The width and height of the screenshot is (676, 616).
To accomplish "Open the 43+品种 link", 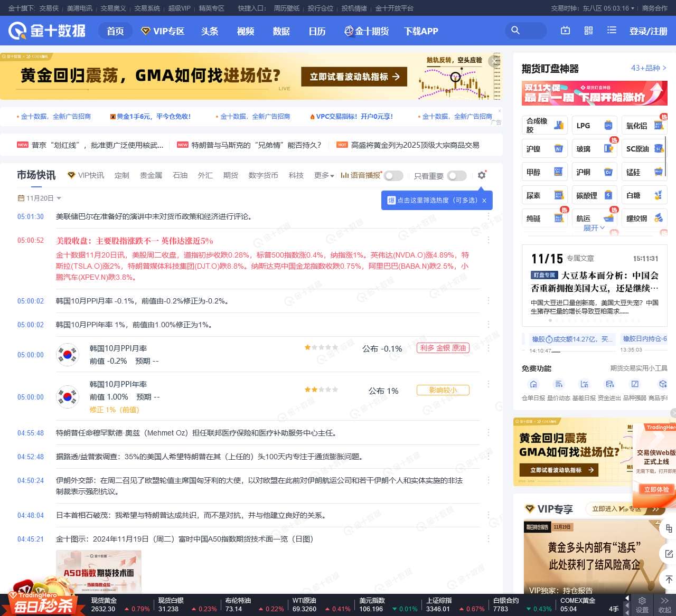I will pos(649,68).
